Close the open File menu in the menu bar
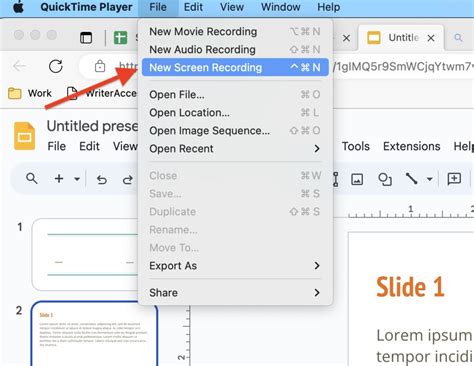 click(x=158, y=7)
